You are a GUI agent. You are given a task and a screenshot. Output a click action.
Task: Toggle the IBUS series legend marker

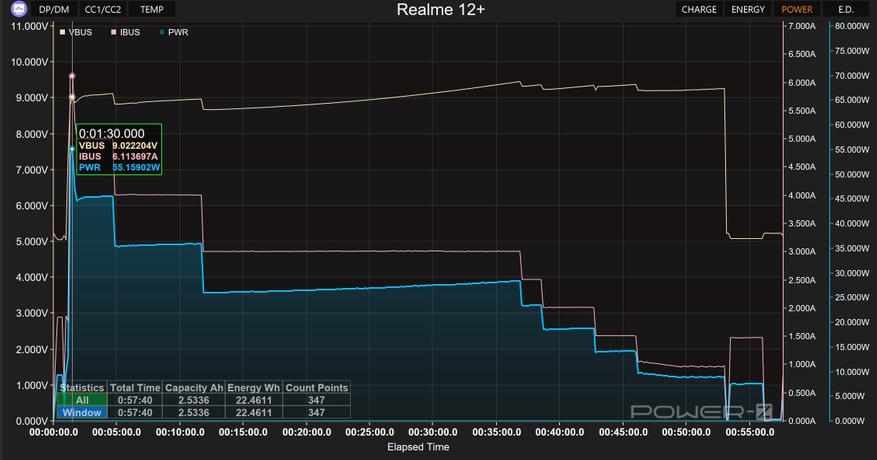click(x=114, y=32)
